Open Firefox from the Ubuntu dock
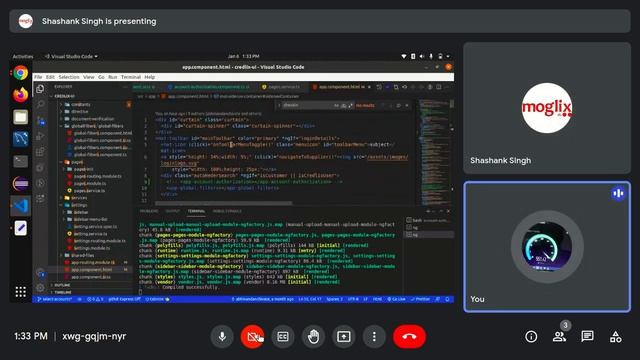This screenshot has height=360, width=640. (20, 95)
